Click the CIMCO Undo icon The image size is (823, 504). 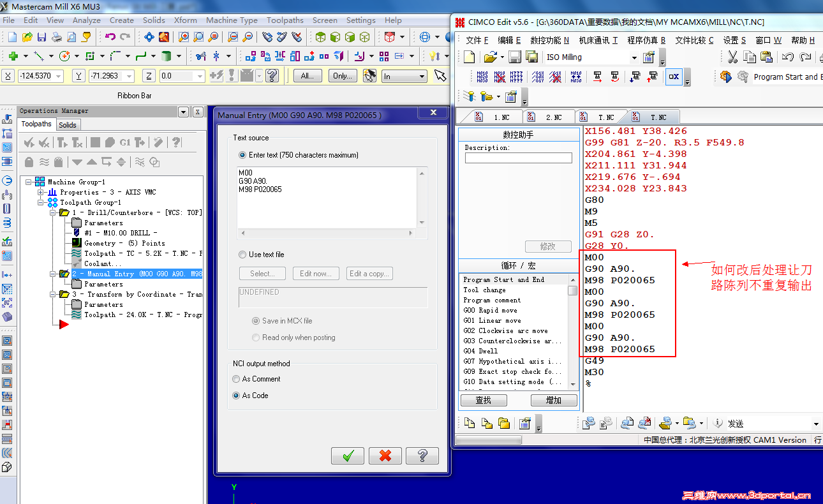[787, 57]
